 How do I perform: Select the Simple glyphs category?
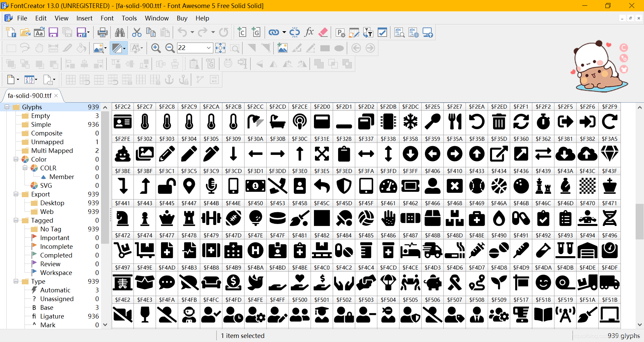41,124
